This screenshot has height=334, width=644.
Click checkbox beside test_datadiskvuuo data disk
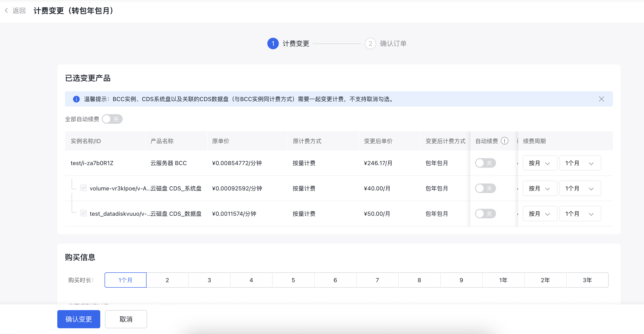84,213
